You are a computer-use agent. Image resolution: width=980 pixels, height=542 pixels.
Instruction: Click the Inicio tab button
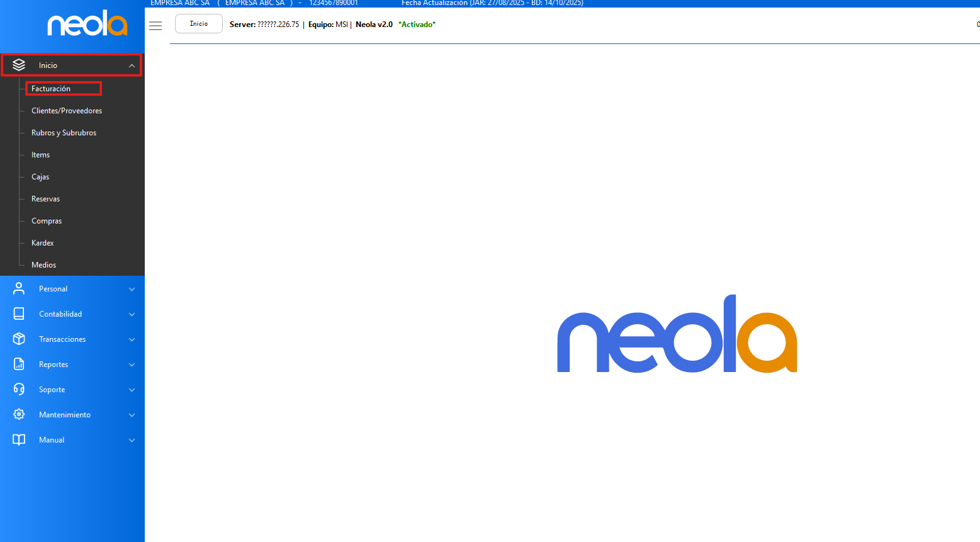point(199,24)
